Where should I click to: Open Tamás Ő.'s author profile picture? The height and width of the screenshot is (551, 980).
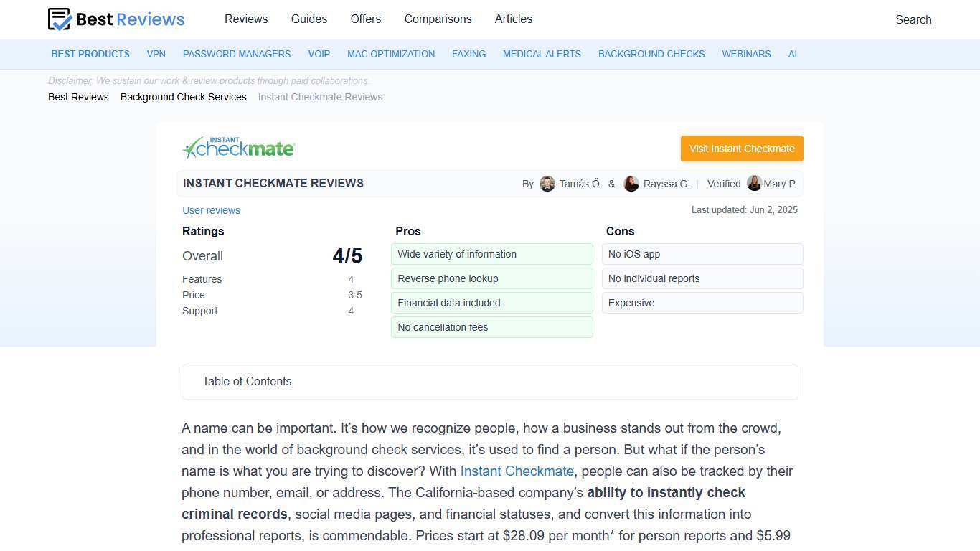547,184
